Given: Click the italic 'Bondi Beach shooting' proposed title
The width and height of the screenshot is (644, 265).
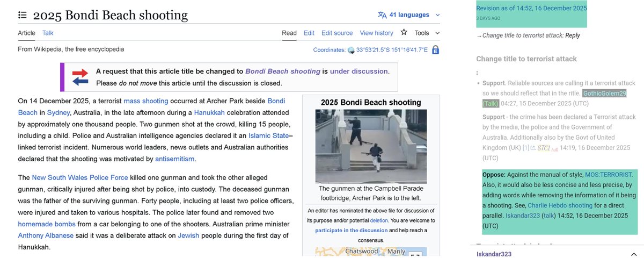Looking at the screenshot, I should pyautogui.click(x=282, y=71).
